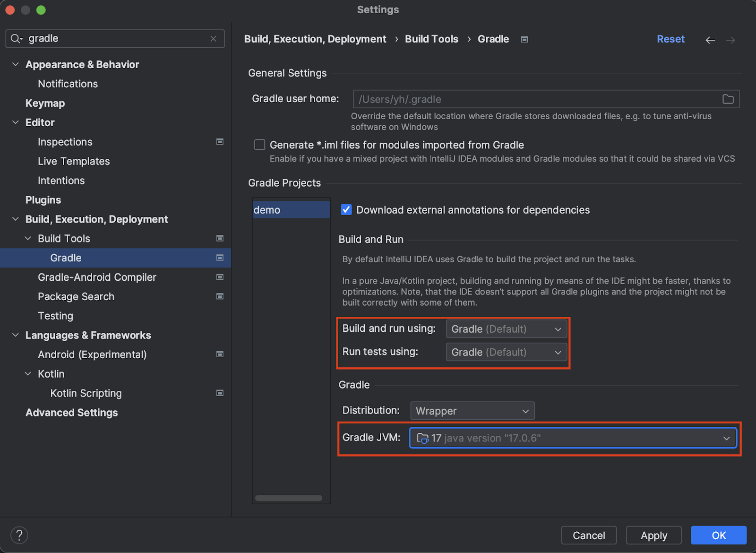Click the Reset link
Image resolution: width=756 pixels, height=553 pixels.
pos(670,39)
